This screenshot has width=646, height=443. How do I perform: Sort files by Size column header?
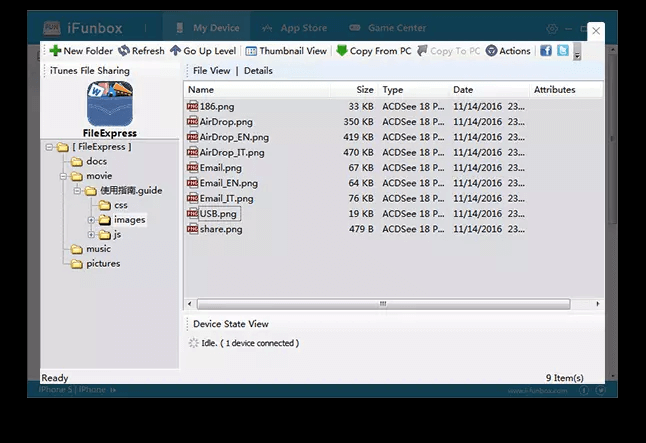[x=364, y=90]
